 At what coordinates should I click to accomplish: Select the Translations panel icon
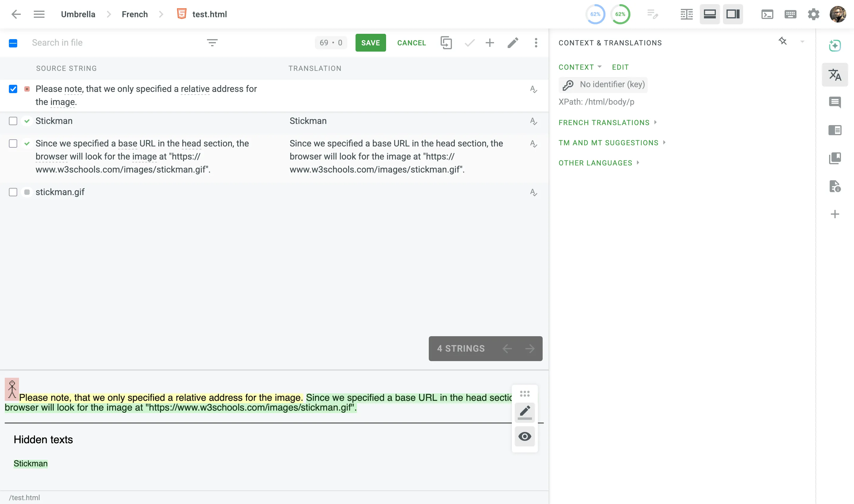coord(835,74)
